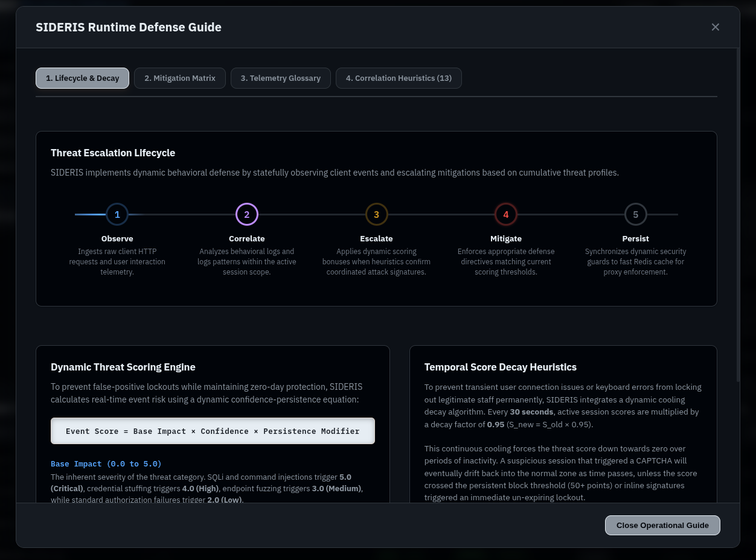Click the 'Dynamic Threat Scoring Engine' heading
The width and height of the screenshot is (756, 560).
pos(123,367)
